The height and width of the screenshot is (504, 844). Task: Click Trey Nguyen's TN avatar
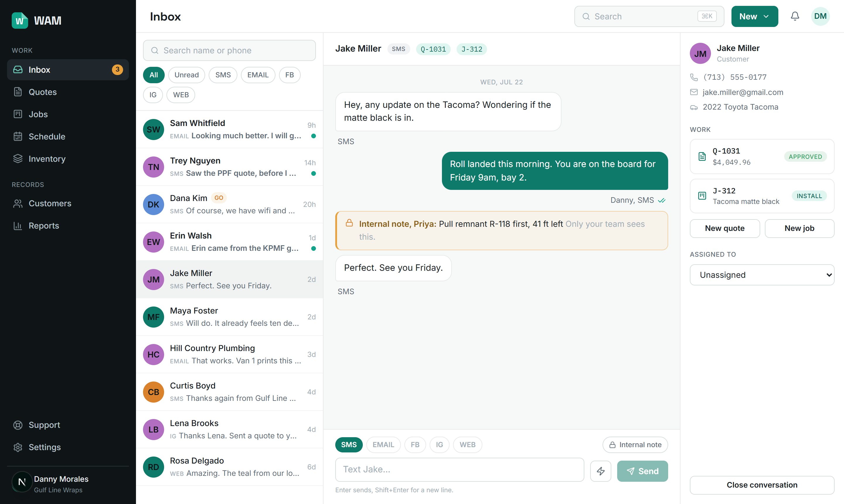pyautogui.click(x=154, y=167)
